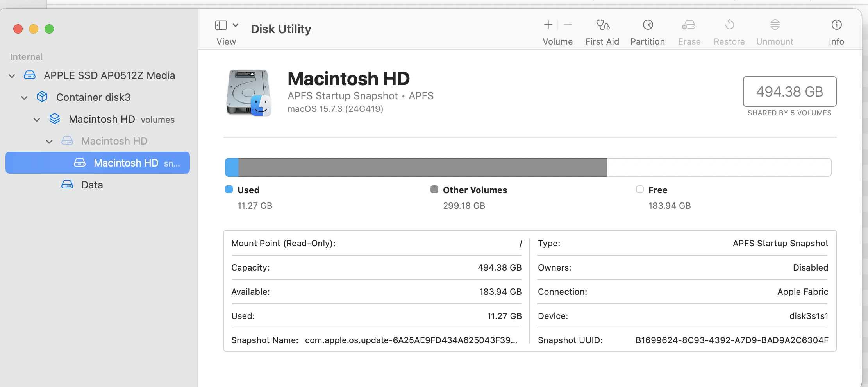Viewport: 868px width, 387px height.
Task: Select dimmed Macintosh HD sidebar entry
Action: 114,141
